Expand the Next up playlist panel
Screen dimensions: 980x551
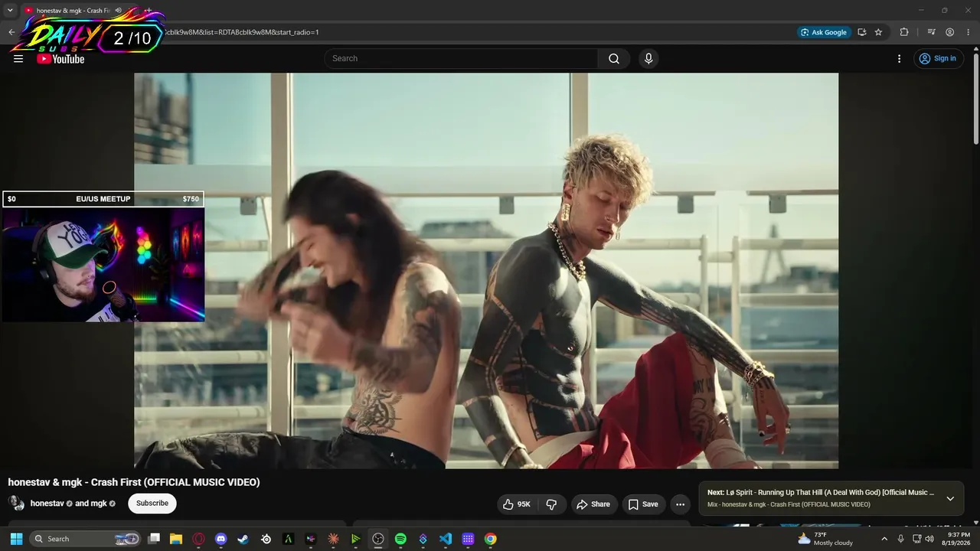[950, 499]
